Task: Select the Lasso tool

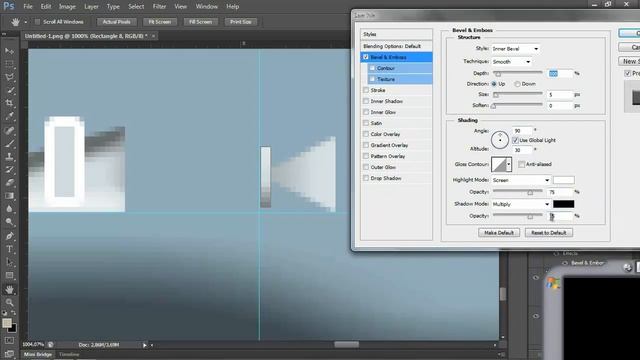Action: click(x=9, y=77)
